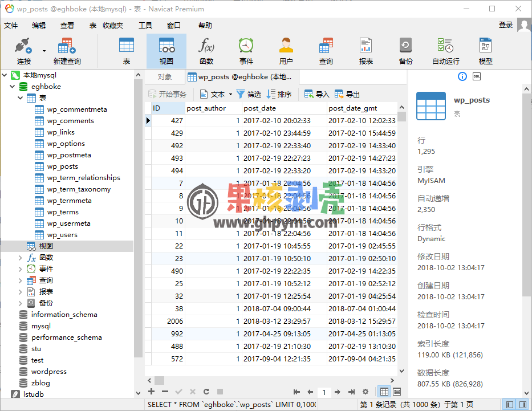Image resolution: width=532 pixels, height=411 pixels.
Task: Click the post_date column header
Action: pos(285,108)
